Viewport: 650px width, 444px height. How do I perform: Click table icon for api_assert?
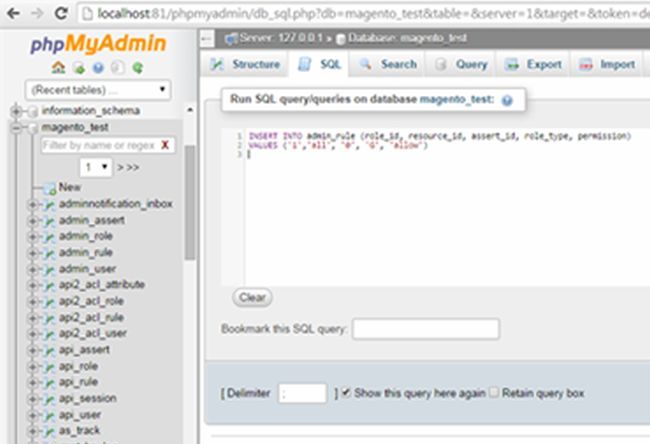49,350
